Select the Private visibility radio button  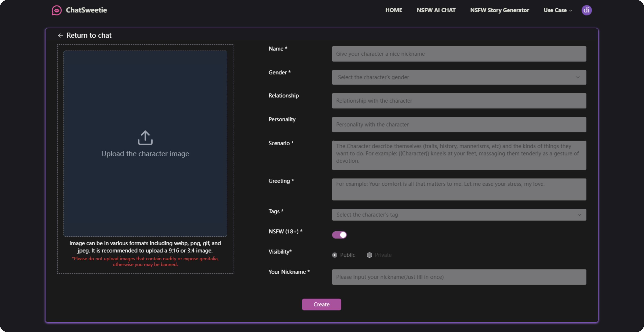click(x=369, y=255)
